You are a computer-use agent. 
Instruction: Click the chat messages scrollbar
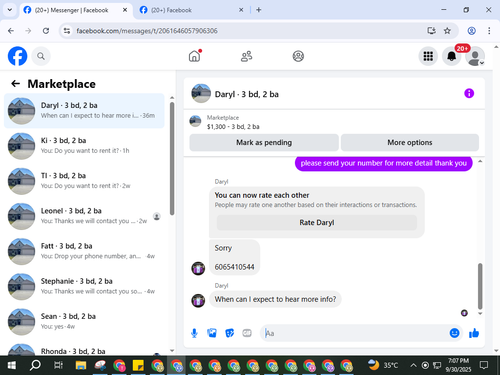pyautogui.click(x=480, y=286)
